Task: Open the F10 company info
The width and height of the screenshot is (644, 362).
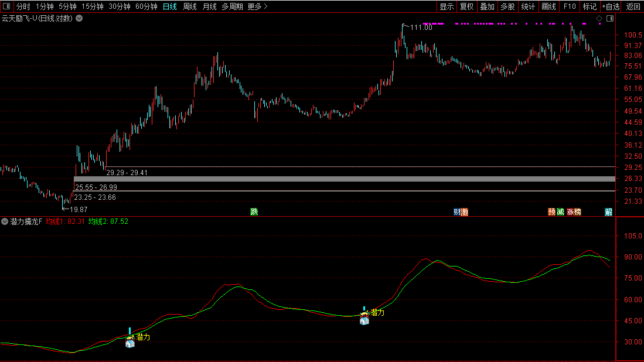Action: click(x=570, y=6)
